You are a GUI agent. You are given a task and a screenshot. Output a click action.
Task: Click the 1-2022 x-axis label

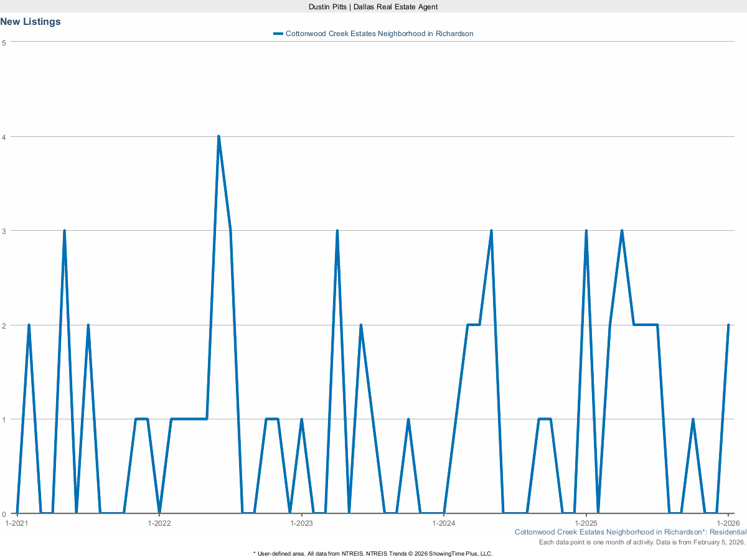[159, 523]
